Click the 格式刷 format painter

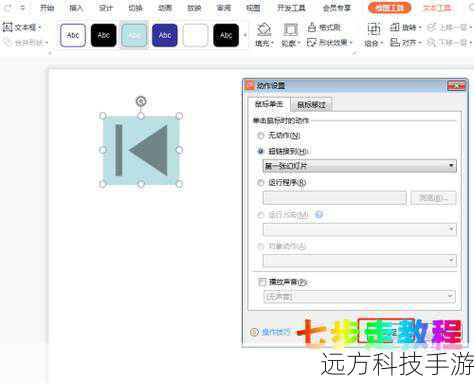point(324,27)
